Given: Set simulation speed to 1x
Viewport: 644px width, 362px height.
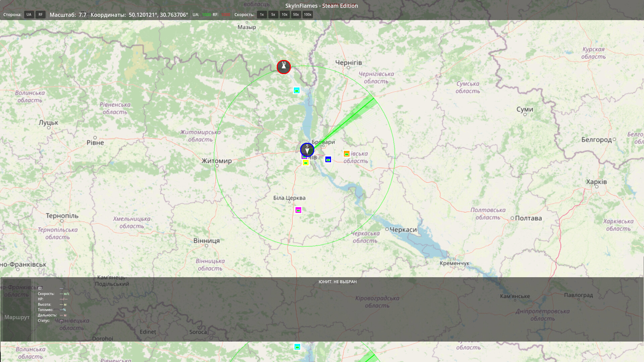Looking at the screenshot, I should coord(262,14).
